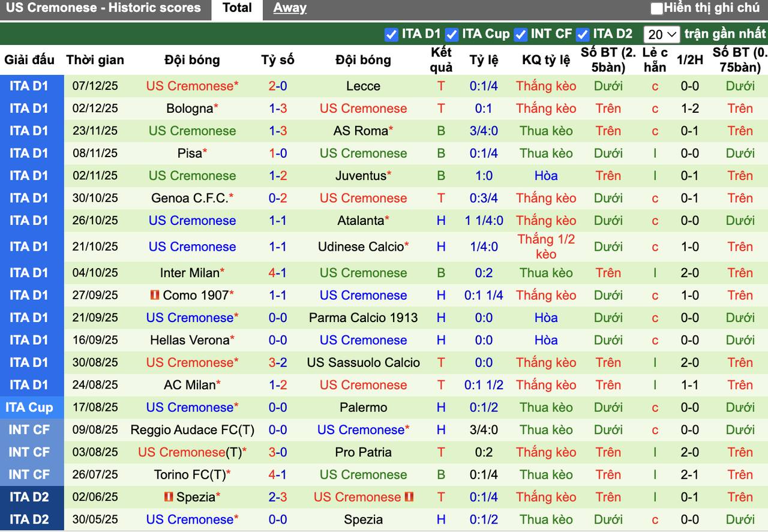768x532 pixels.
Task: Click the US Cremonese - Historic scores title
Action: (x=103, y=8)
